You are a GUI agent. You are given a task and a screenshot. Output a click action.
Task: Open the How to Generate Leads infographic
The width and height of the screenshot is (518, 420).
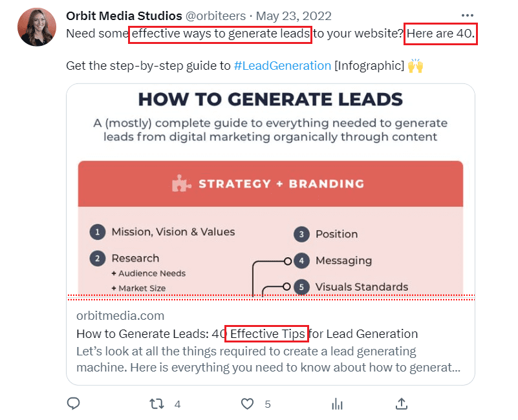270,194
